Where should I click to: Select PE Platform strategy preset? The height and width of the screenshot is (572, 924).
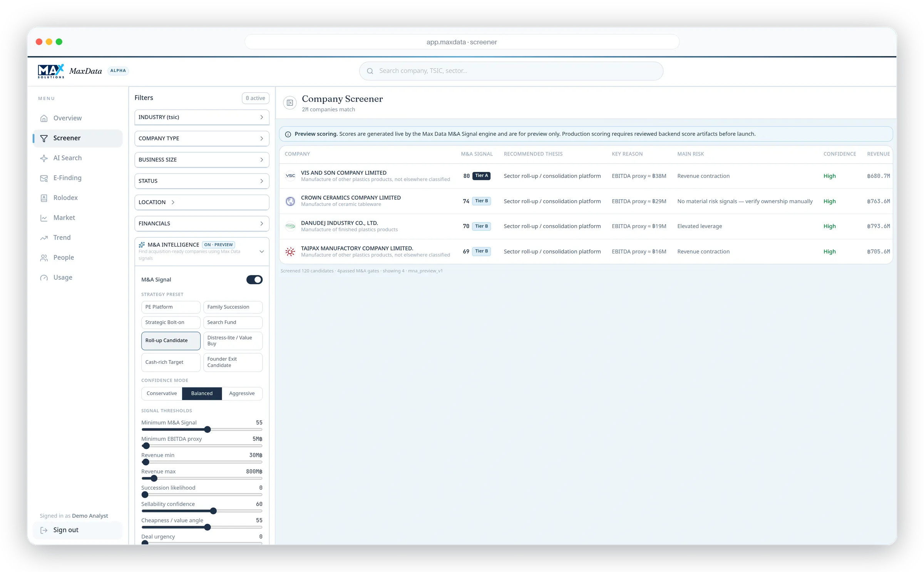point(171,307)
